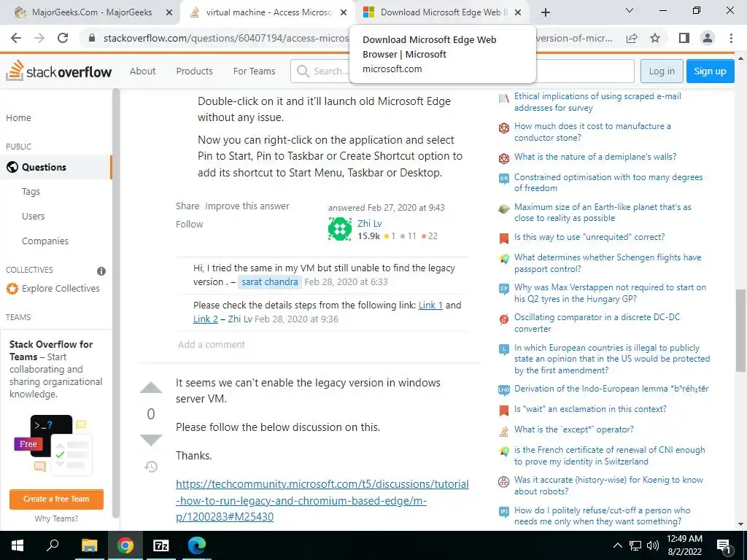The width and height of the screenshot is (747, 560).
Task: Open For Teams navigation item
Action: coord(254,71)
